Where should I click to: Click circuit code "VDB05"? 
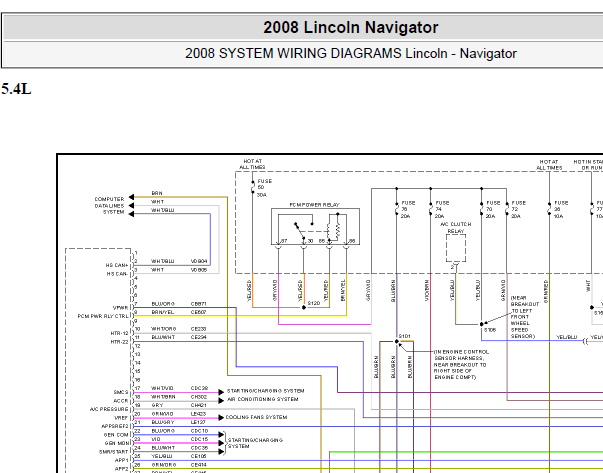199,270
